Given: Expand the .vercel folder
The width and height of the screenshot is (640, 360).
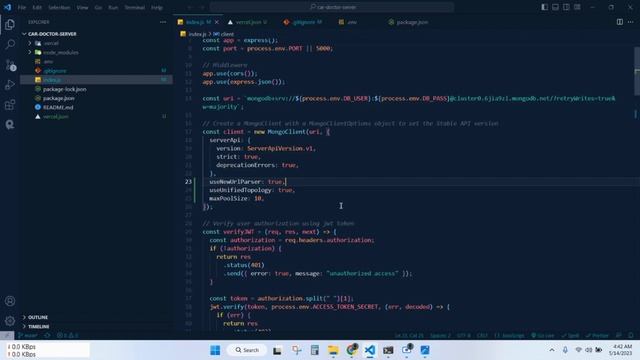Looking at the screenshot, I should pos(96,43).
